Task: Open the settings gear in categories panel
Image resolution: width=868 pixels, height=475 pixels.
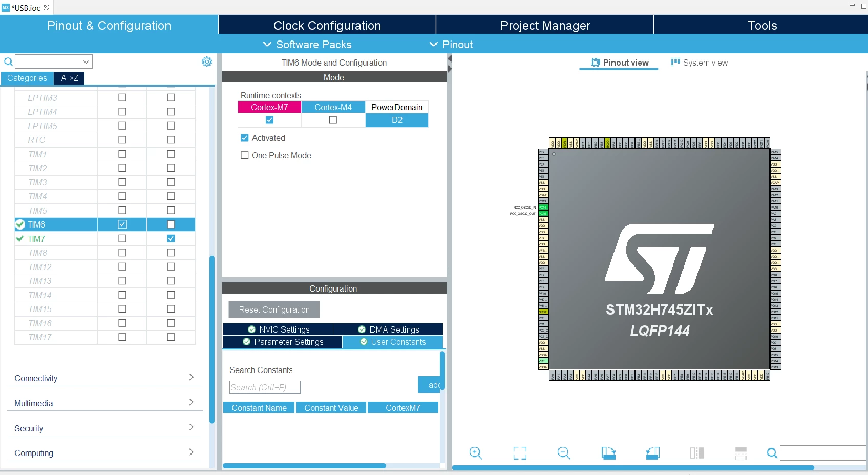Action: click(207, 61)
